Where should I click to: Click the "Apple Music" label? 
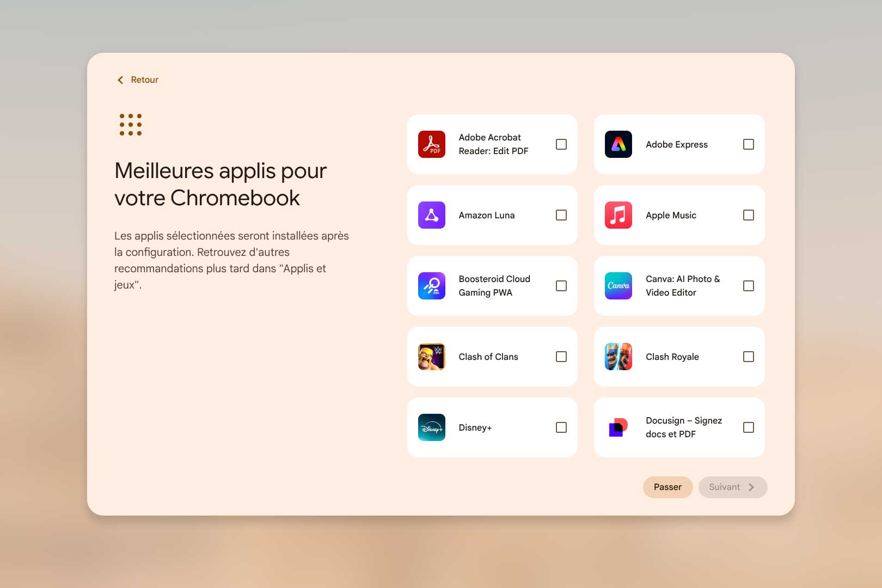[x=671, y=216]
